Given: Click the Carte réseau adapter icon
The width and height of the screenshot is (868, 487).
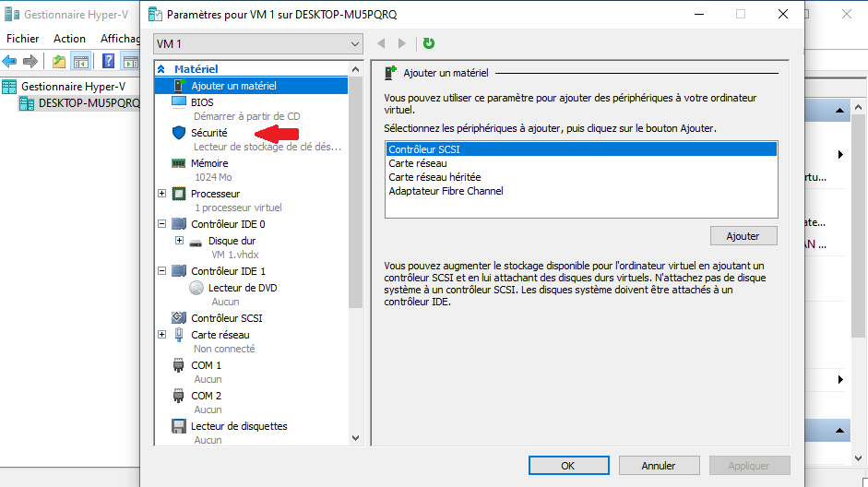Looking at the screenshot, I should [x=179, y=335].
